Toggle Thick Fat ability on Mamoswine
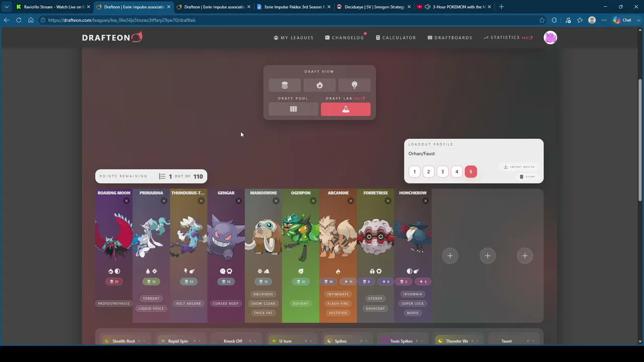 point(263,313)
